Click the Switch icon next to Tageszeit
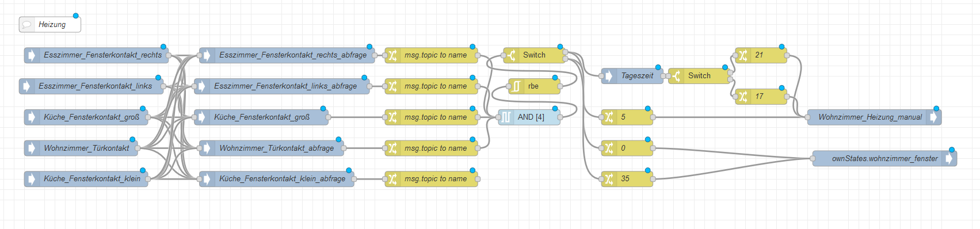 pyautogui.click(x=676, y=75)
